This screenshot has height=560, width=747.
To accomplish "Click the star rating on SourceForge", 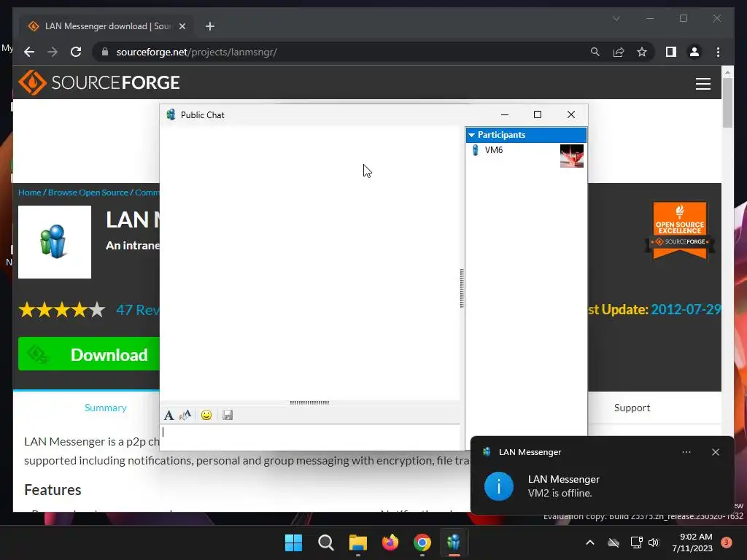I will [62, 310].
